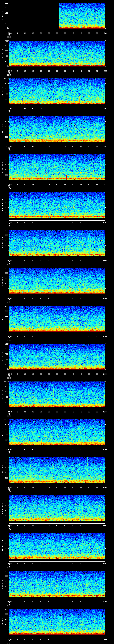Click Frequency (Hz) label of the 23:20:00 panel

tap(3, 622)
